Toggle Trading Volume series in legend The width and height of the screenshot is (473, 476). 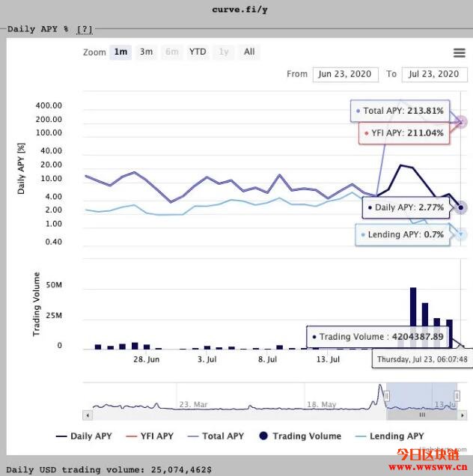300,436
